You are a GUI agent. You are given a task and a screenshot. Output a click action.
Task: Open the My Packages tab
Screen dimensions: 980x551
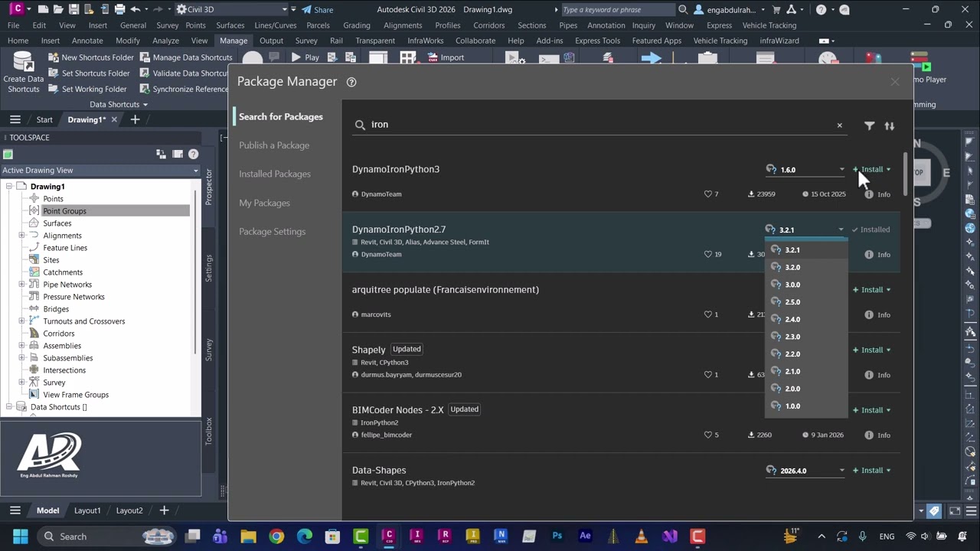pos(264,203)
